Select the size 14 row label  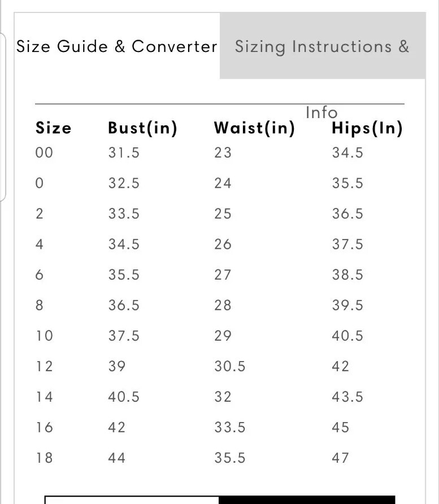(x=44, y=397)
